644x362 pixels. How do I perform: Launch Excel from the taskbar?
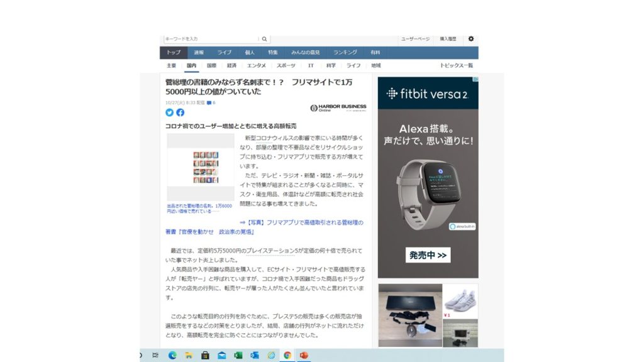[x=238, y=356]
